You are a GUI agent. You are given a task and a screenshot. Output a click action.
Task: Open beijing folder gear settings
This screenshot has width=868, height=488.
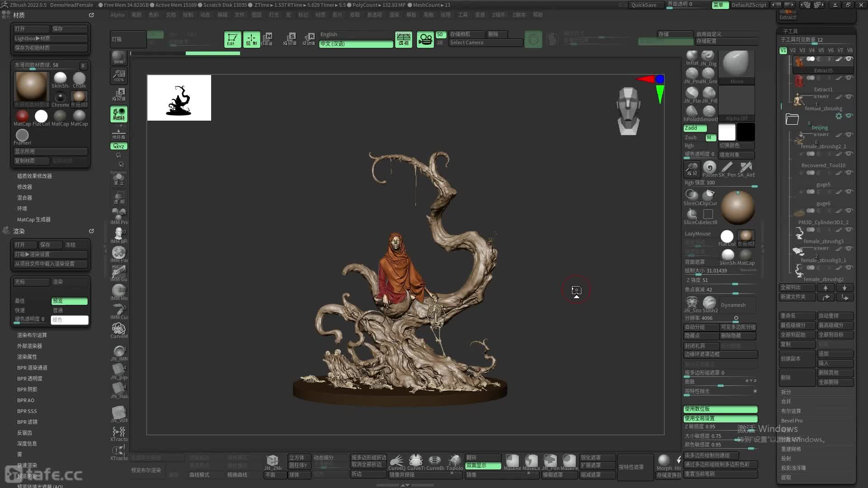(839, 116)
